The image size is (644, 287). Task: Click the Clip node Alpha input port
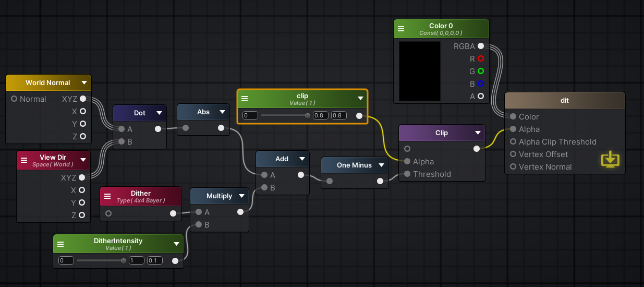[407, 162]
